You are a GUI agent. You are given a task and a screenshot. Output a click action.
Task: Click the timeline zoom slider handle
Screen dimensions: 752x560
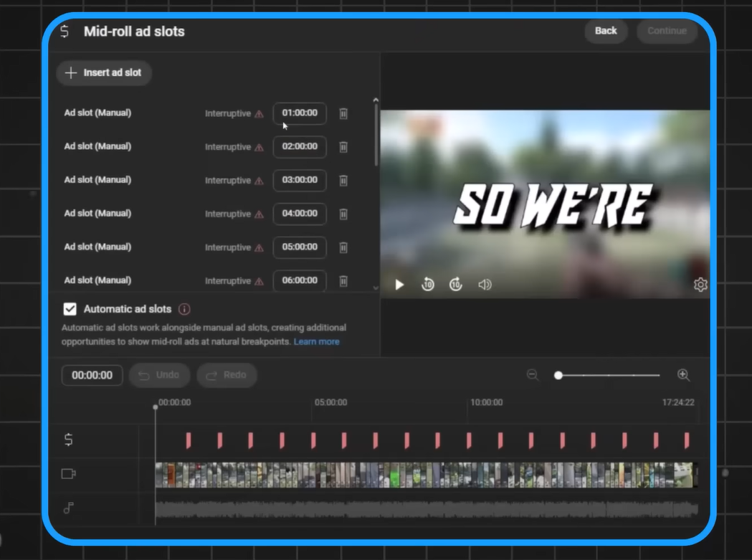click(x=558, y=375)
